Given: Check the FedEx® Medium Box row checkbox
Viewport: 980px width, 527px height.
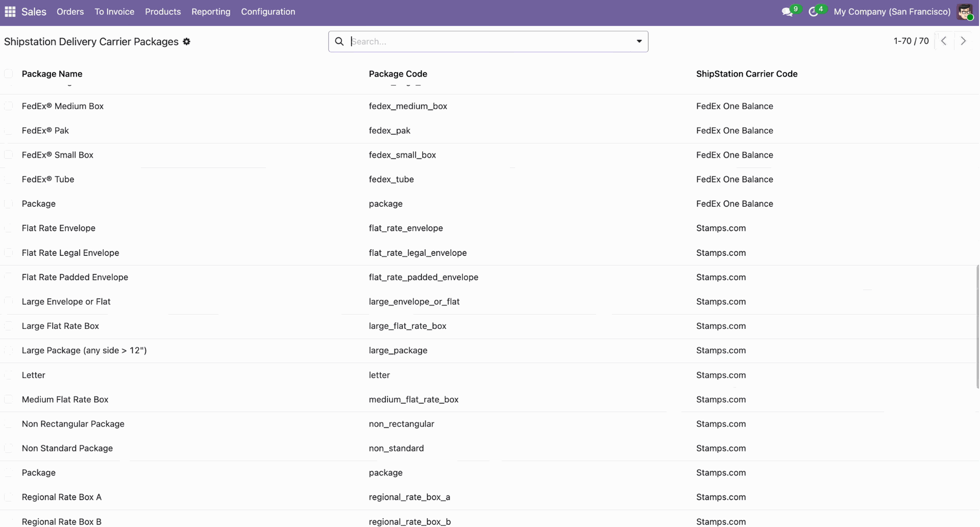Looking at the screenshot, I should coord(9,106).
